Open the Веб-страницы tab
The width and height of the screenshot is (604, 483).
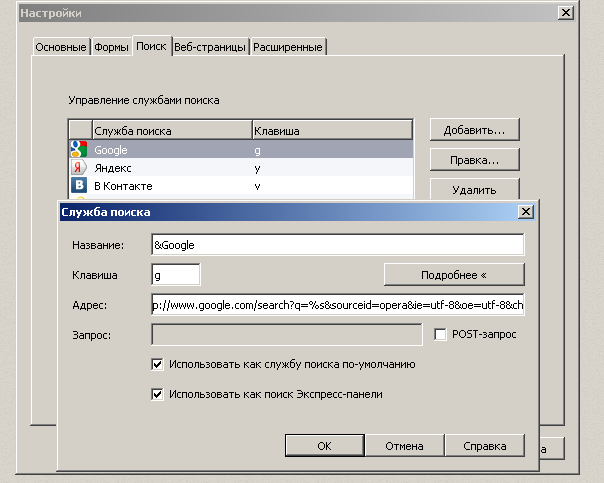[210, 47]
